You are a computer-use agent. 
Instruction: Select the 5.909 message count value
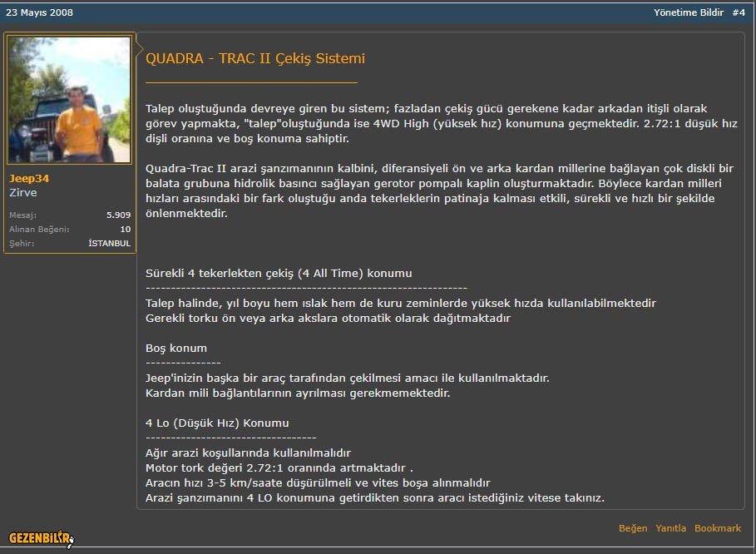click(119, 215)
